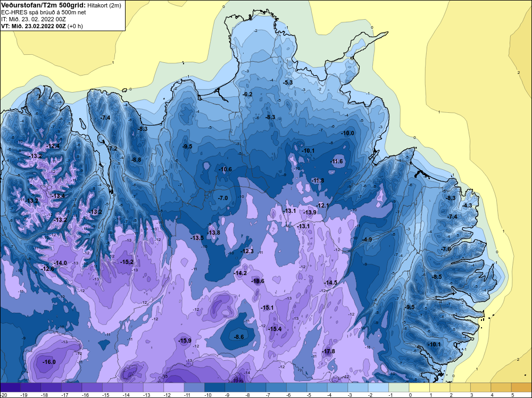Screen dimensions: 532x398
Task: Click the -12.1 temperature label
Action: tap(322, 205)
